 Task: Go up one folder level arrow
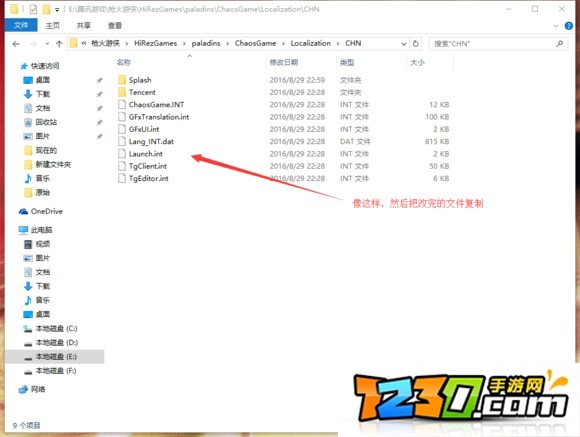pyautogui.click(x=59, y=44)
